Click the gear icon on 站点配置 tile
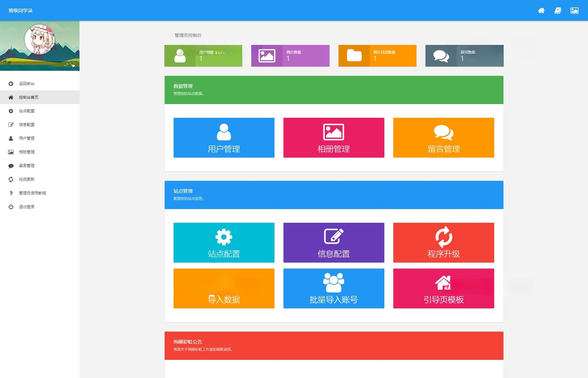The height and width of the screenshot is (378, 588). (x=224, y=237)
